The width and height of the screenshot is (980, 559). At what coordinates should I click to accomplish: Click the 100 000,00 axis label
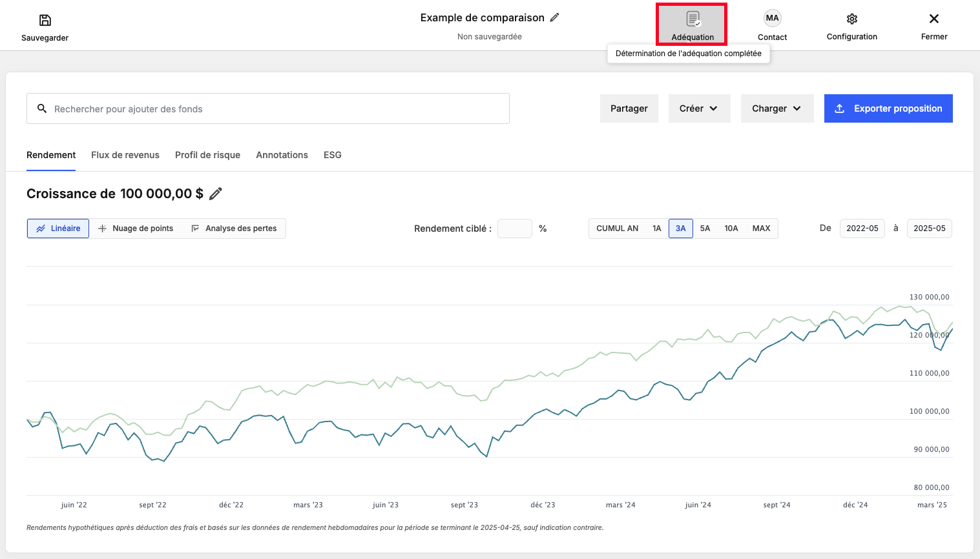tap(930, 411)
